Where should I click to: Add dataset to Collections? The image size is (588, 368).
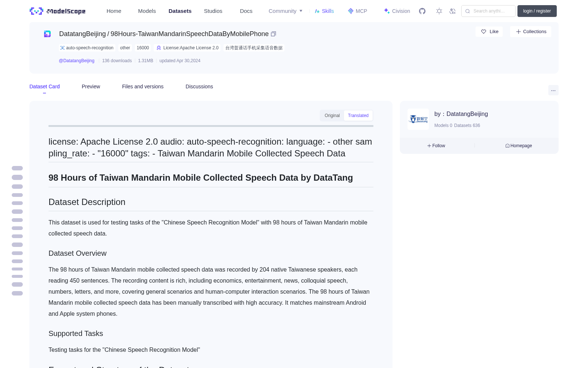coord(531,32)
